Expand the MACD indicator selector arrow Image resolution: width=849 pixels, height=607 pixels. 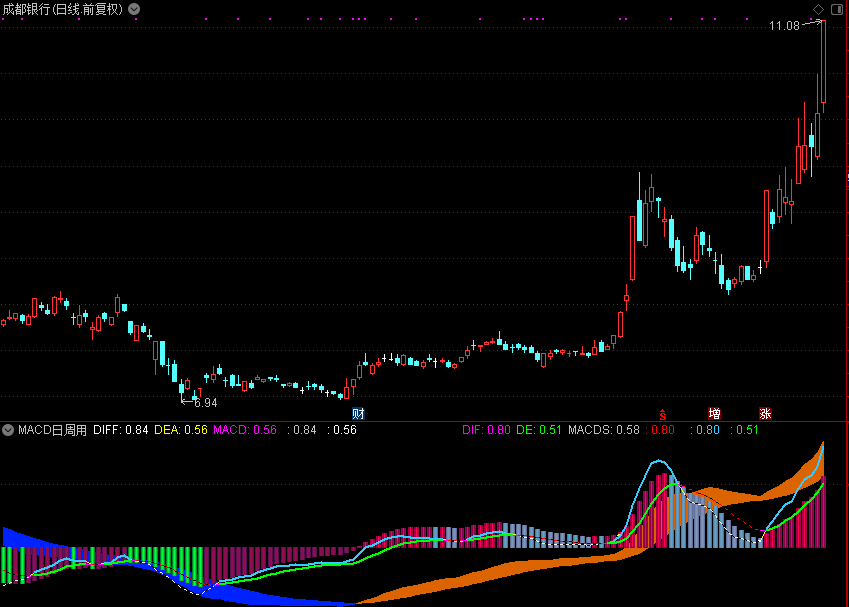pyautogui.click(x=8, y=430)
